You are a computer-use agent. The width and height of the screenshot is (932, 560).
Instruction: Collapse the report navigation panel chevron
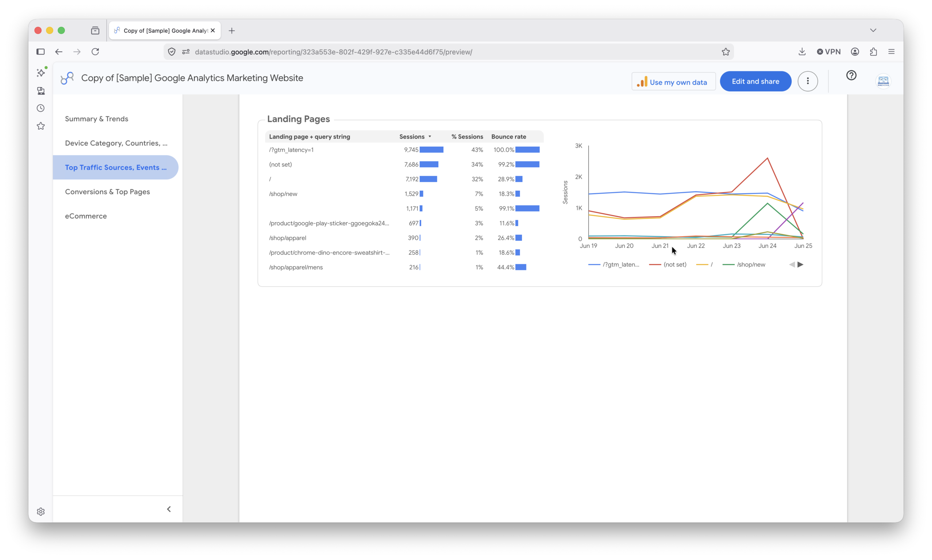pyautogui.click(x=169, y=509)
